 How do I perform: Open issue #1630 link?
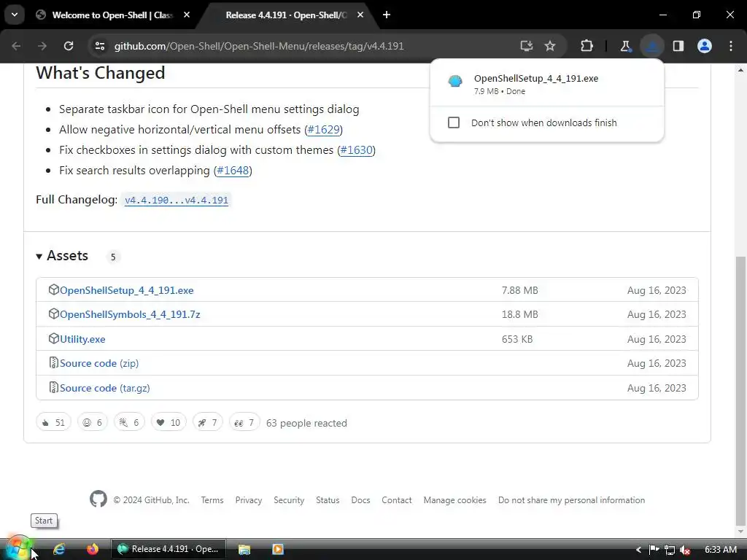tap(356, 150)
